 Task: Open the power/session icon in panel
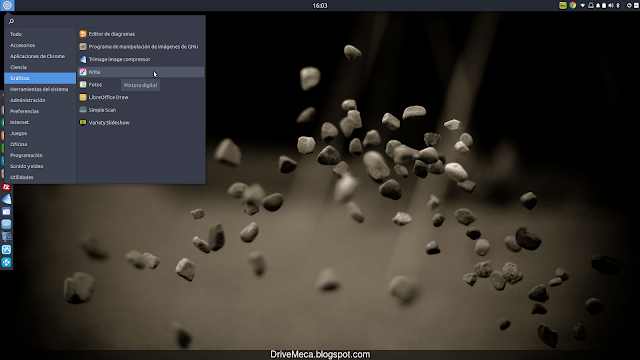tap(629, 5)
